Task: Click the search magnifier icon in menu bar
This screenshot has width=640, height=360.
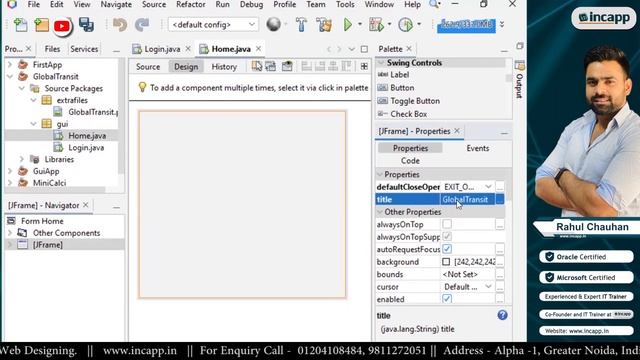Action: tap(434, 4)
